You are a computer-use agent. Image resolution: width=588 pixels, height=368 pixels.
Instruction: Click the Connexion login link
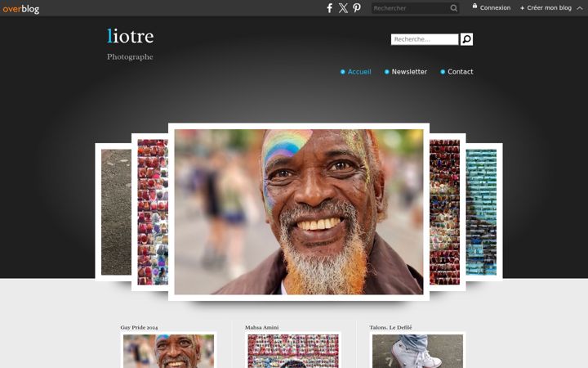pyautogui.click(x=492, y=7)
